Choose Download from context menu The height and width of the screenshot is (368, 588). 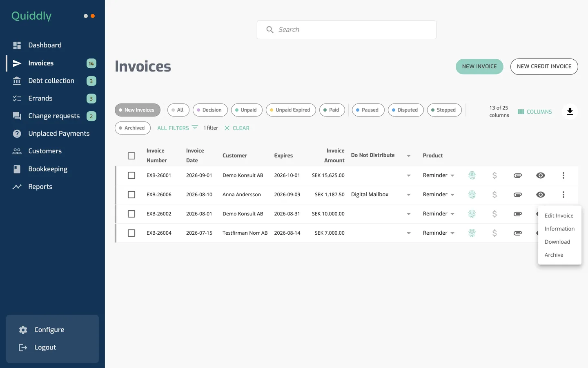559,242
